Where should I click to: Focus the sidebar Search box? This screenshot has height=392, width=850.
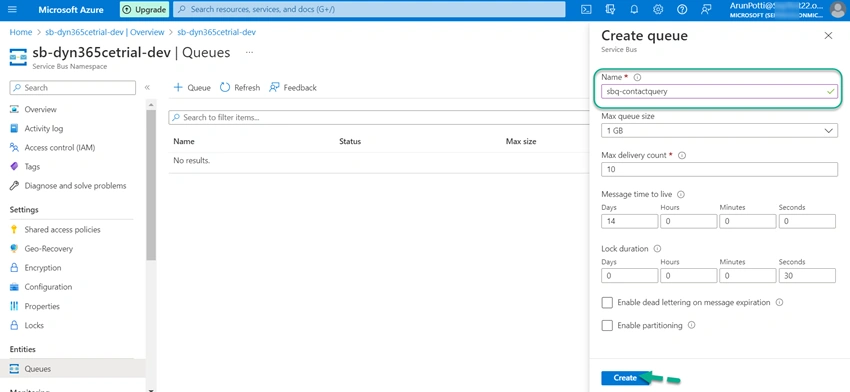point(73,88)
